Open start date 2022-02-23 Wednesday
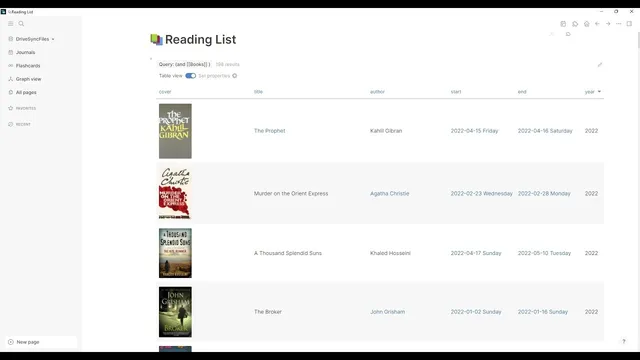This screenshot has width=640, height=360. coord(482,193)
